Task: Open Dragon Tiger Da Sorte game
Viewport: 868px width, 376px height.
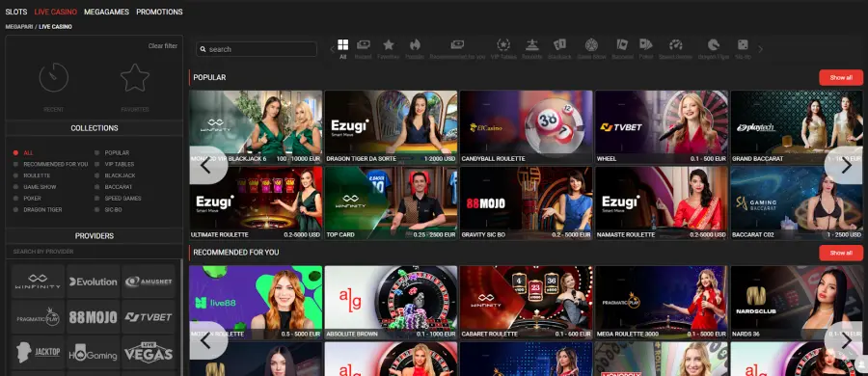Action: [x=391, y=127]
